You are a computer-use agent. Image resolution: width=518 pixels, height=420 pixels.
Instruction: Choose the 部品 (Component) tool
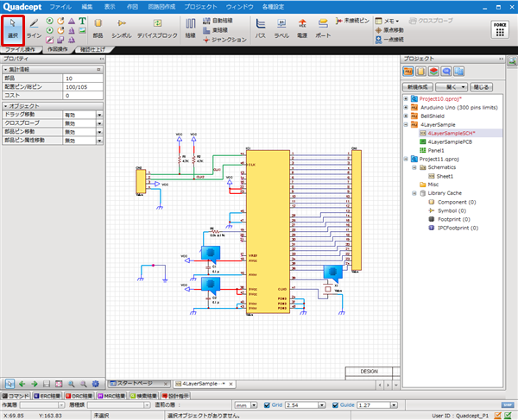(98, 28)
